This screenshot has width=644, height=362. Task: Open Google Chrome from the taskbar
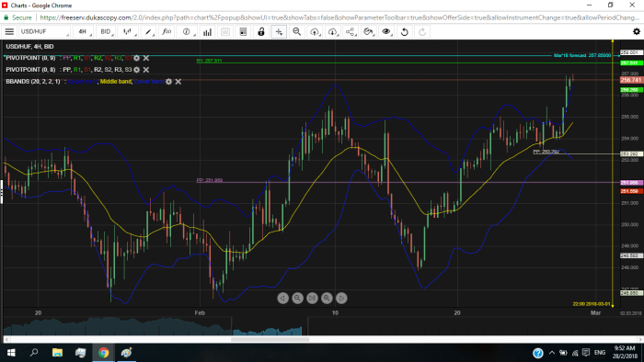[103, 353]
